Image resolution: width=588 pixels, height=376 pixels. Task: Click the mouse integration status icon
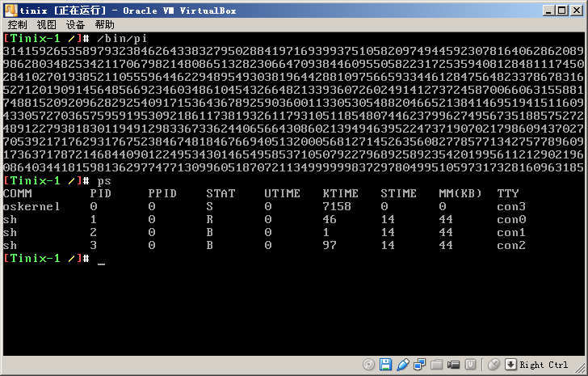(494, 365)
